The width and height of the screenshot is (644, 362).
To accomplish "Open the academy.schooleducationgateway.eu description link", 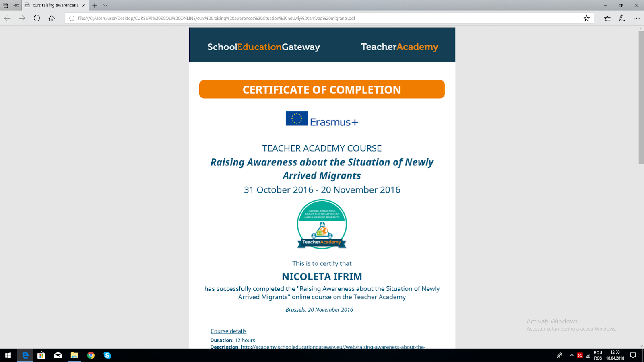I will coord(333,347).
